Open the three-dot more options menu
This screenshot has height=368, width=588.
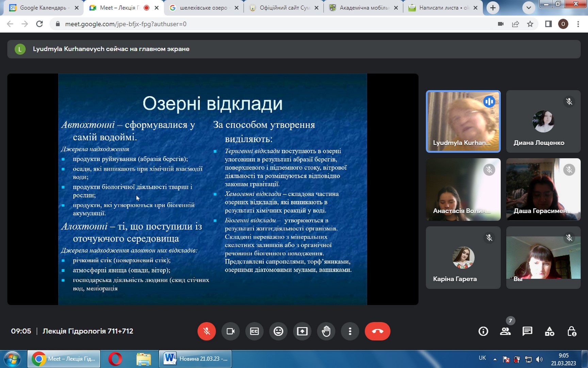pyautogui.click(x=350, y=331)
